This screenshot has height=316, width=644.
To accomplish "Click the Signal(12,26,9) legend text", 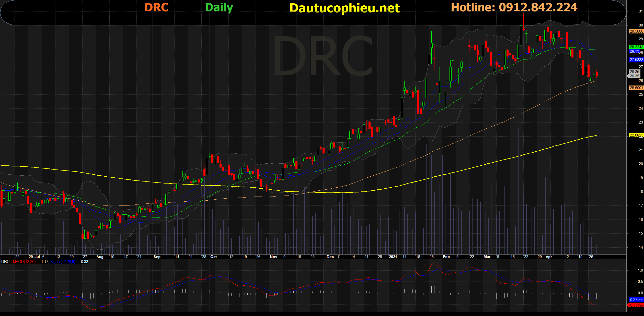I will coord(63,262).
